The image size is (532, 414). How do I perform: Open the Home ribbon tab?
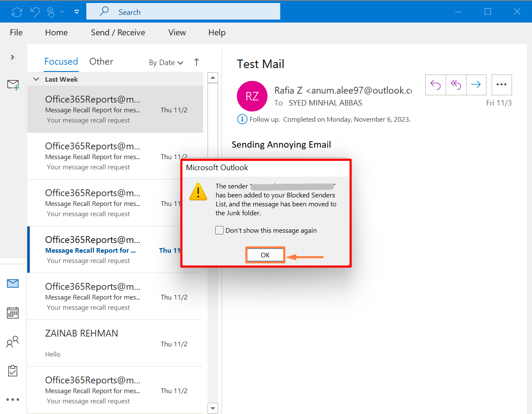point(57,32)
